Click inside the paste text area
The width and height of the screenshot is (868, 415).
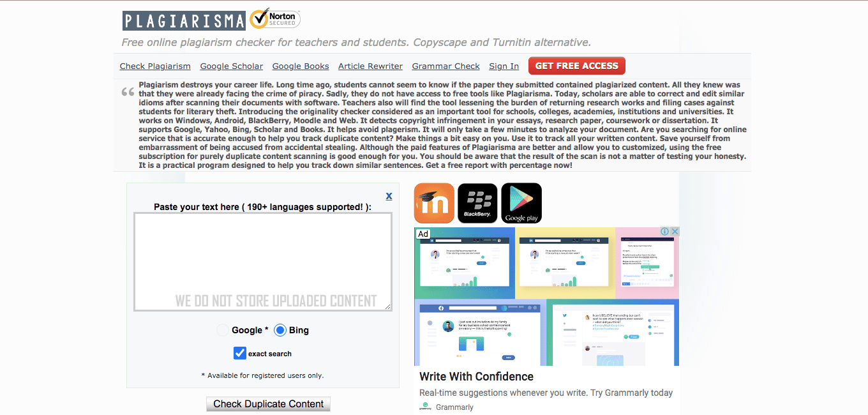(263, 262)
